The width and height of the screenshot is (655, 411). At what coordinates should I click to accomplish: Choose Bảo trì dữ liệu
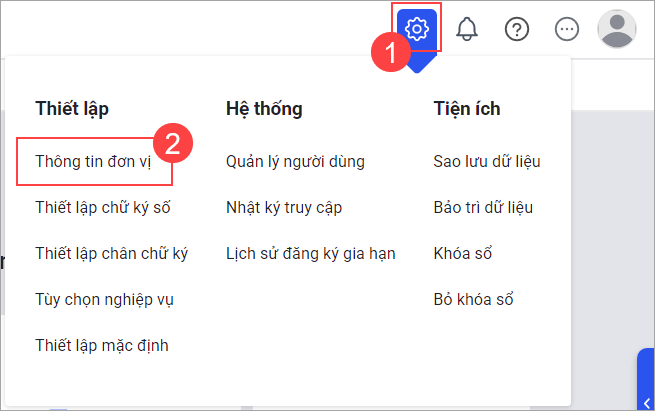coord(483,207)
